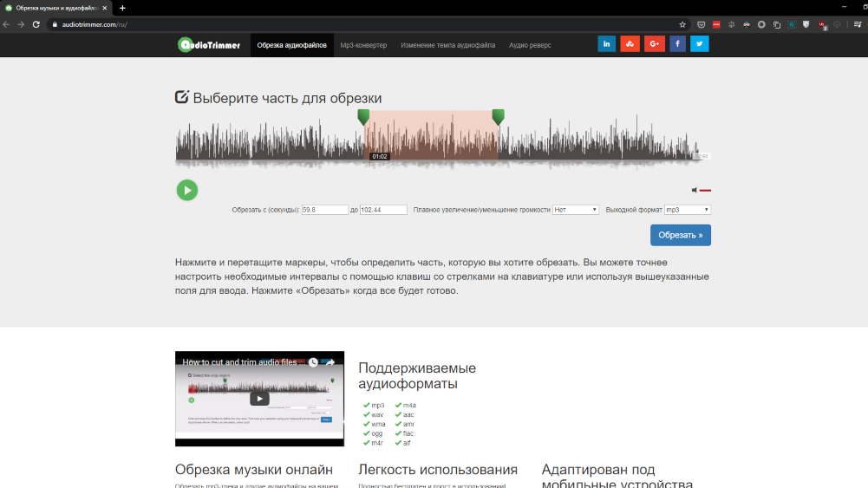Image resolution: width=868 pixels, height=488 pixels.
Task: Play the How to cut and trim video
Action: point(259,399)
